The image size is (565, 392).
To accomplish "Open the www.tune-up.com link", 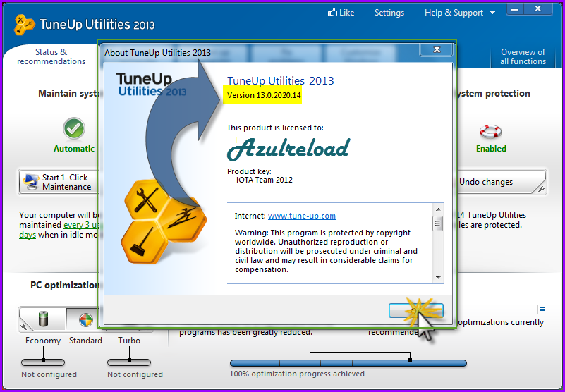I will tap(302, 216).
